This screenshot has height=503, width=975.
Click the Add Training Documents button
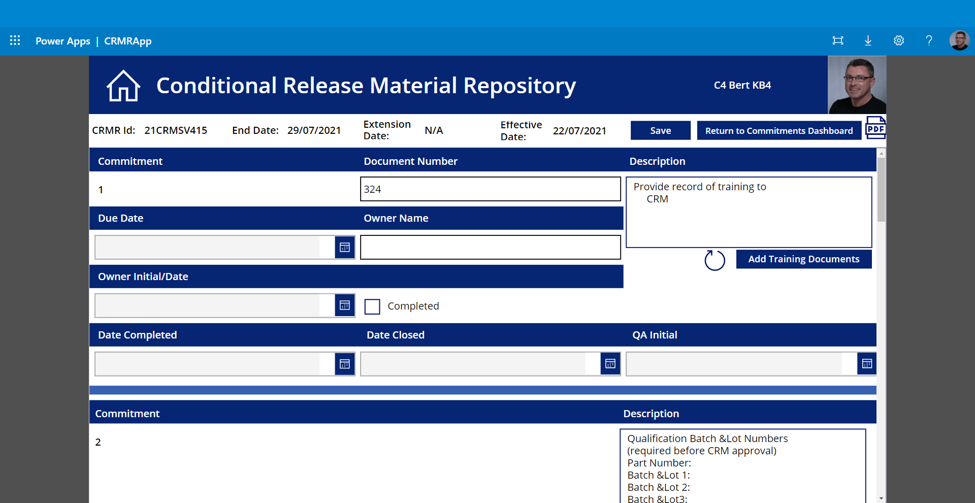pos(803,259)
